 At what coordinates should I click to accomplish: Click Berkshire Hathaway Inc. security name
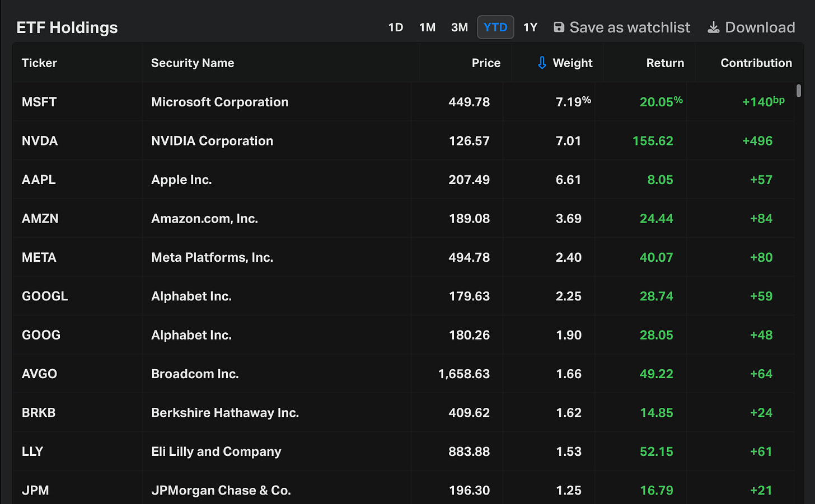pyautogui.click(x=225, y=413)
